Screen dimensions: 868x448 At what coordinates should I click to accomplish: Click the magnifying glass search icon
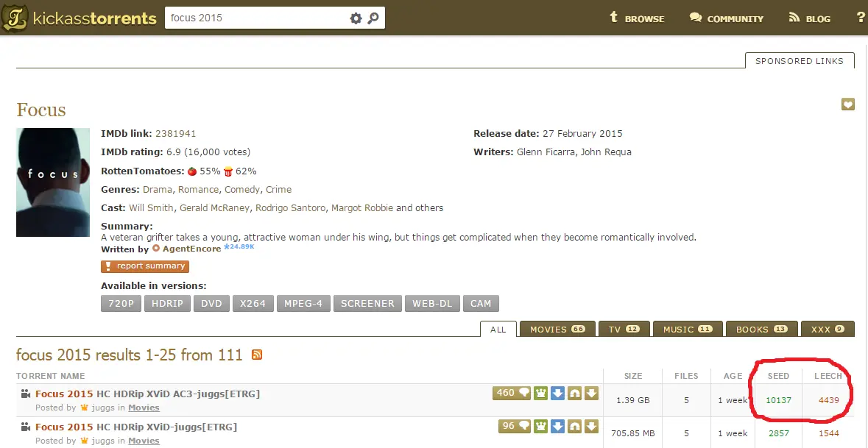(374, 18)
